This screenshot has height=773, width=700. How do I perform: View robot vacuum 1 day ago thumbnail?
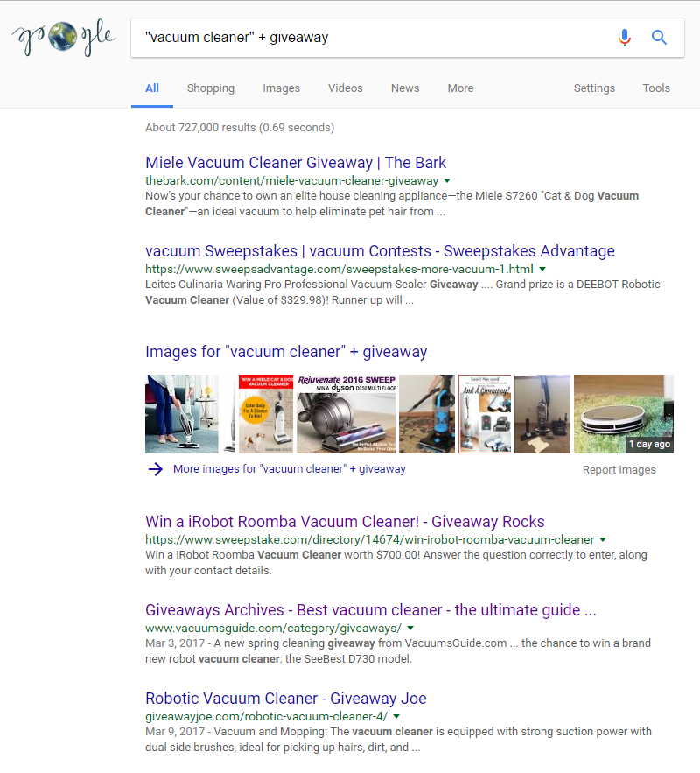tap(624, 413)
